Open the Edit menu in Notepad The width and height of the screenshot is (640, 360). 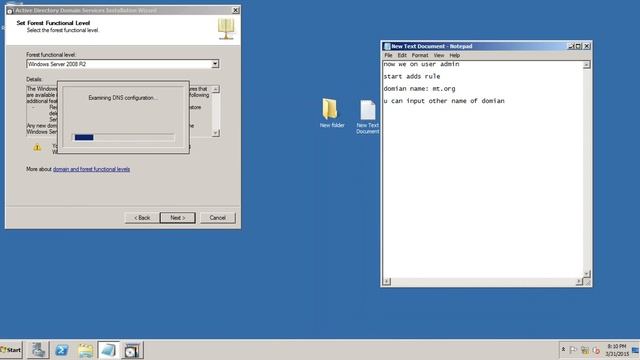[x=402, y=55]
